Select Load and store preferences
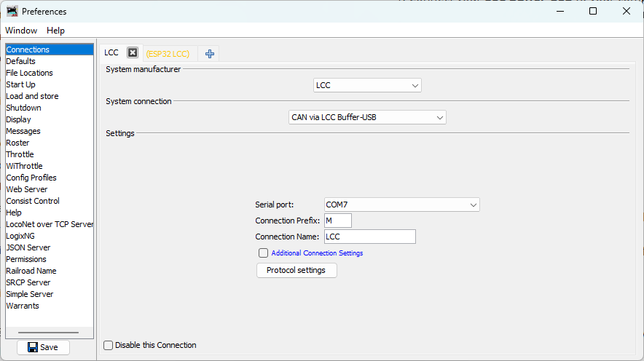The width and height of the screenshot is (644, 361). coord(50,96)
